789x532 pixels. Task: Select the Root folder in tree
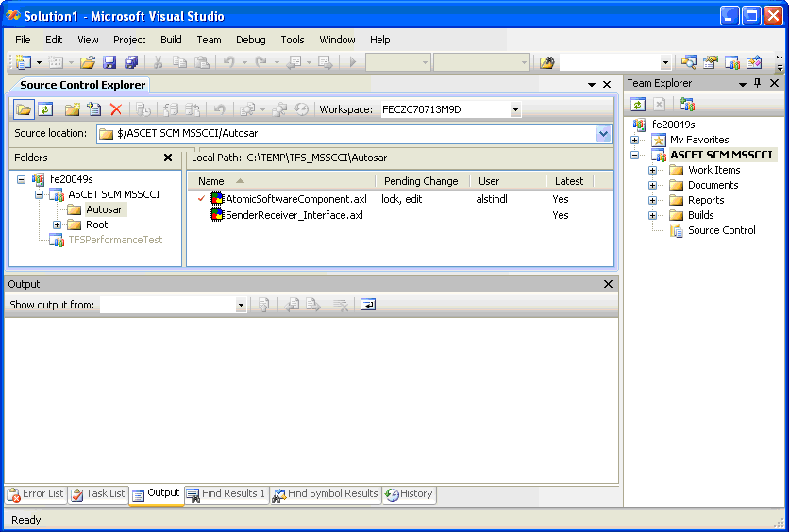point(96,224)
